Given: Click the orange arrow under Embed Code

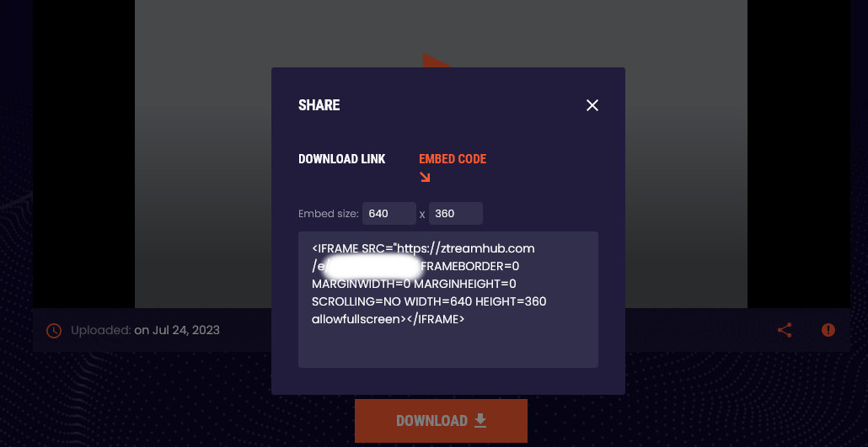Looking at the screenshot, I should pyautogui.click(x=425, y=177).
